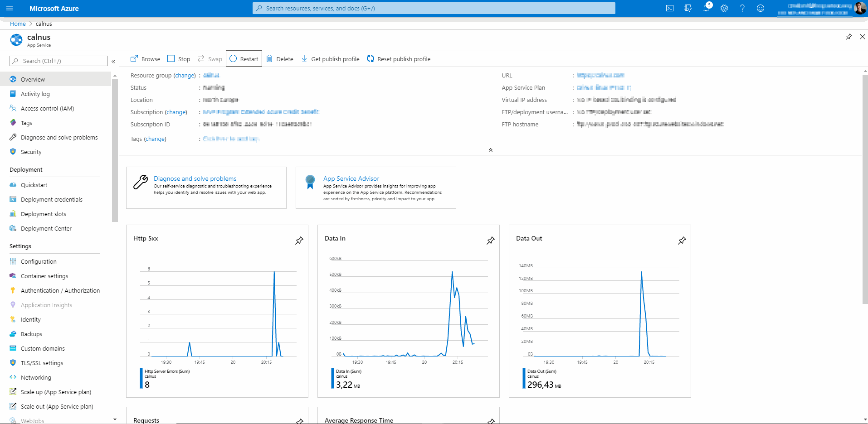Pin the Http 5xx chart to dashboard
The image size is (868, 424).
[x=299, y=241]
